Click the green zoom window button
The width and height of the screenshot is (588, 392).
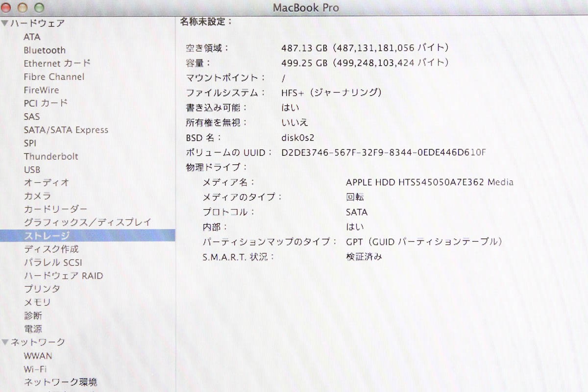[39, 7]
